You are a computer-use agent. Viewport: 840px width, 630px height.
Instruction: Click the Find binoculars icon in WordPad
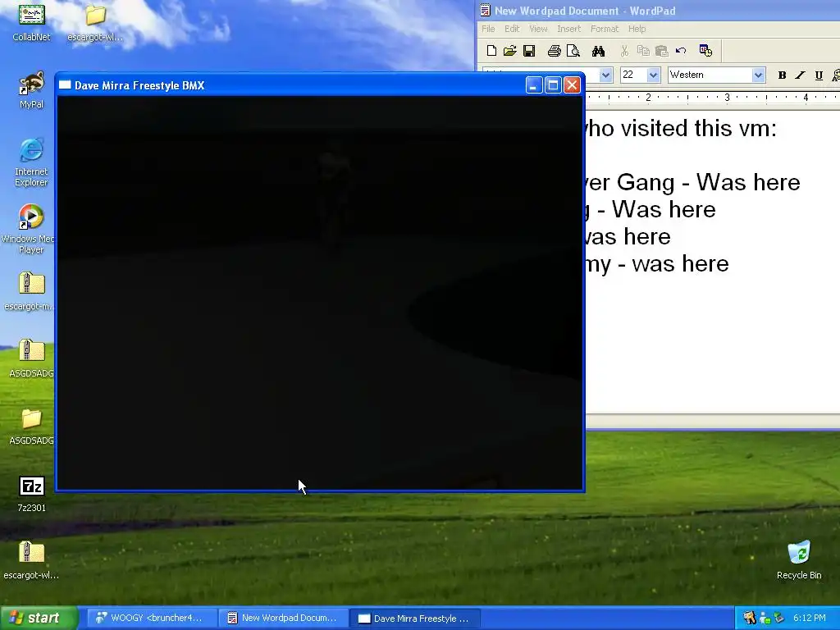tap(598, 51)
